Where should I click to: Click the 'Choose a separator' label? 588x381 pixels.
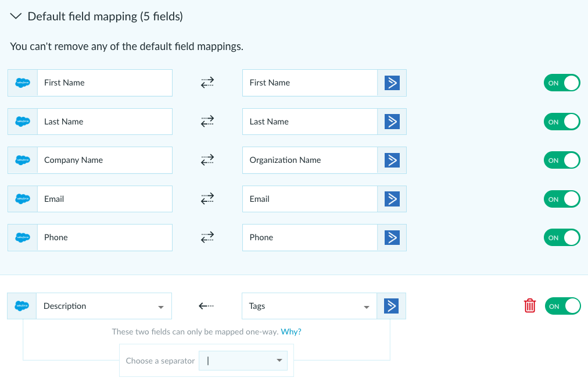[x=160, y=361]
